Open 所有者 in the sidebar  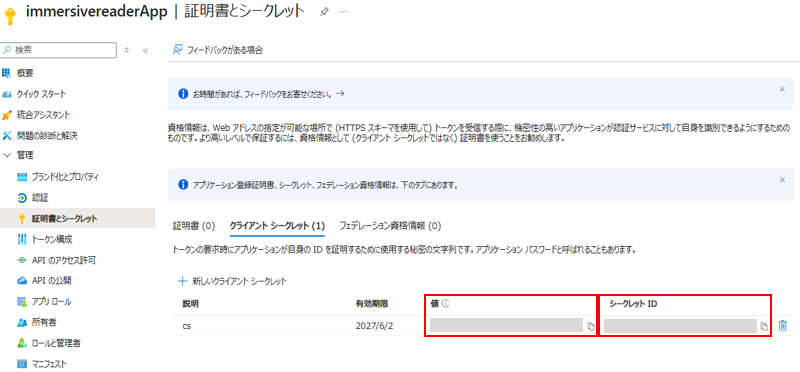(43, 323)
